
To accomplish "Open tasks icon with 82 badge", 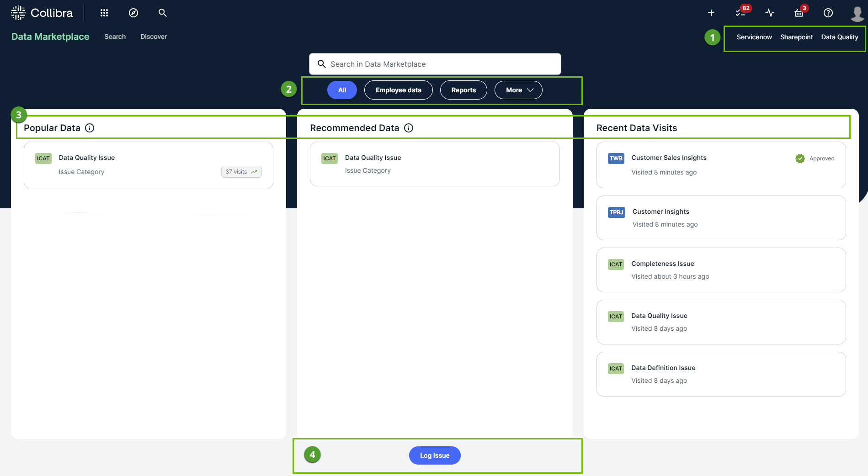I will pos(740,13).
